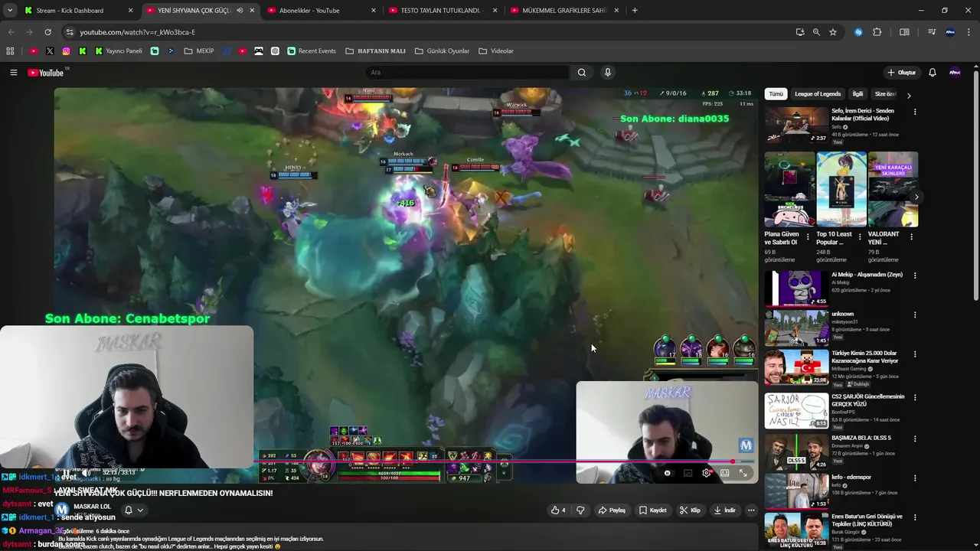The image size is (980, 551).
Task: Open the Instagram bookmark
Action: tap(66, 51)
